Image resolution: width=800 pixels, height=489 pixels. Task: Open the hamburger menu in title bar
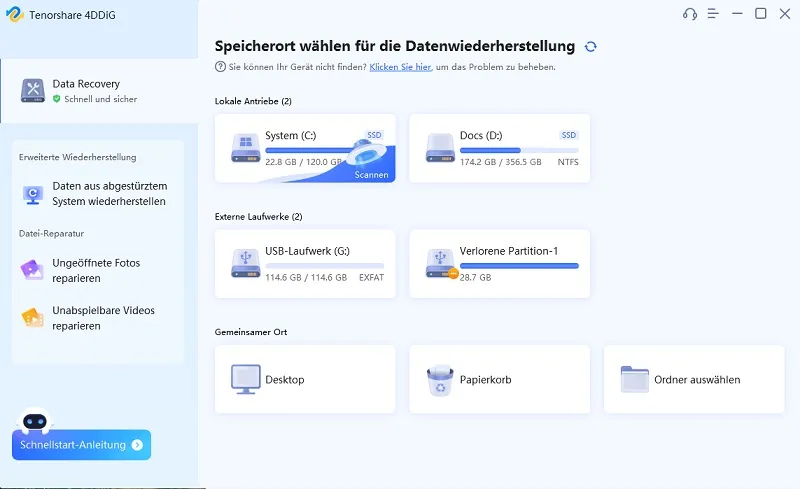tap(713, 14)
